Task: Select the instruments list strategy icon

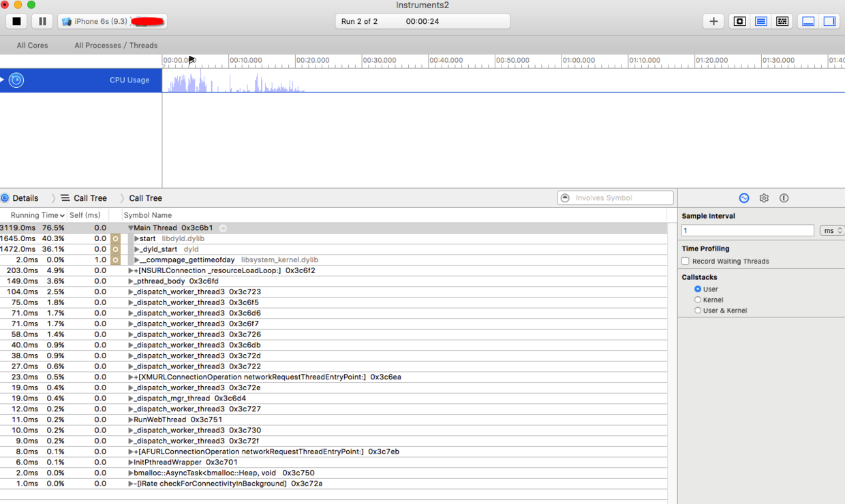Action: (x=760, y=21)
